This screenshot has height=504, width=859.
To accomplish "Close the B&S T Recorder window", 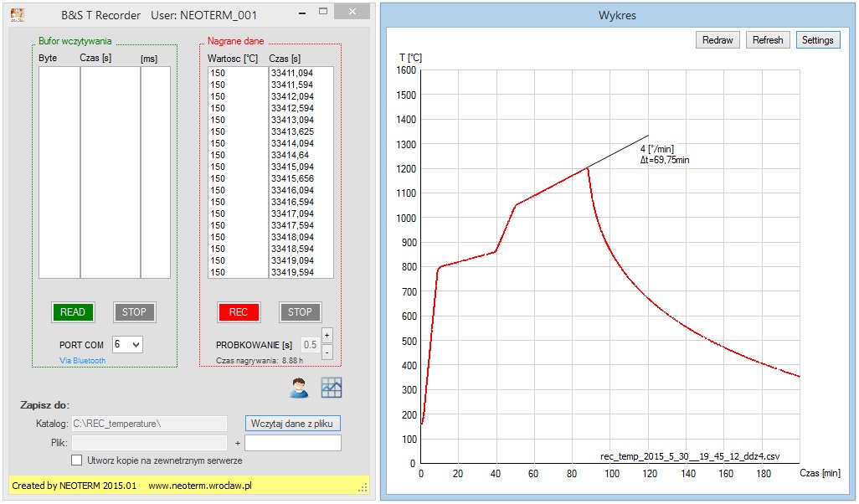I will 355,13.
